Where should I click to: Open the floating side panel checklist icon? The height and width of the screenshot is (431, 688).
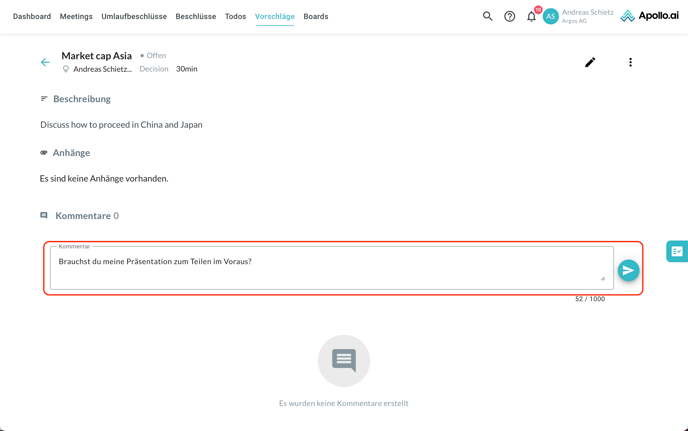click(x=677, y=252)
